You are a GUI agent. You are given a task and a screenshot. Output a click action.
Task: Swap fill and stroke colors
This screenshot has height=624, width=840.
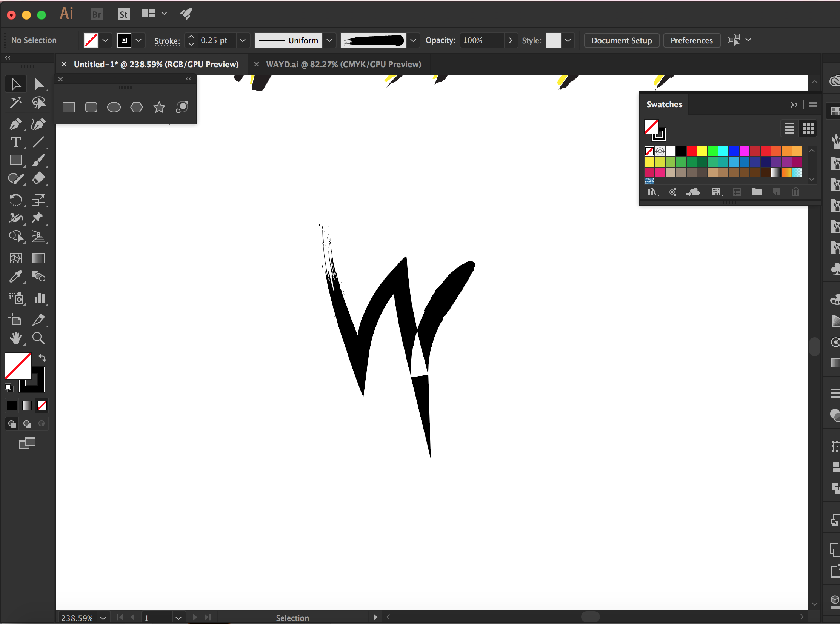[42, 357]
